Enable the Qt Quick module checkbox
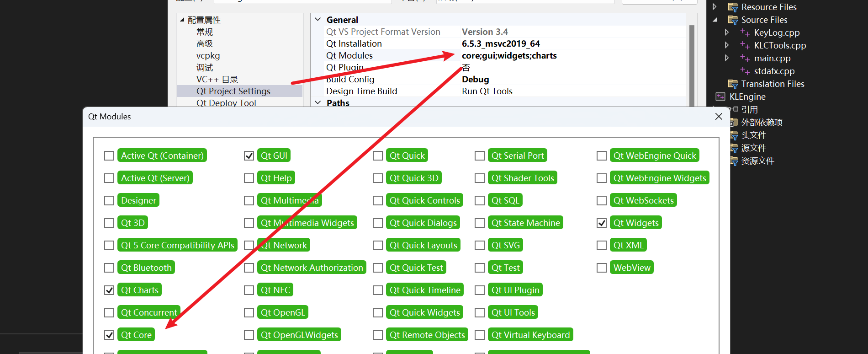 (x=378, y=156)
